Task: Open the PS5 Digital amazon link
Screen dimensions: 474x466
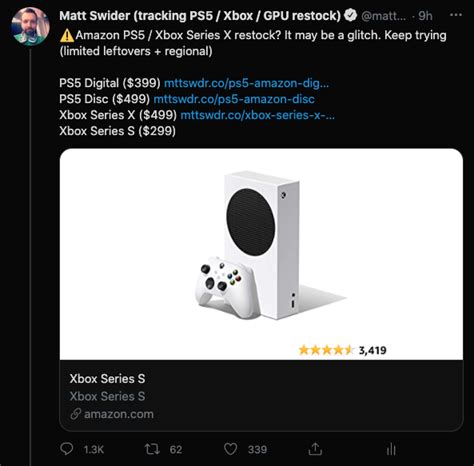Action: (246, 83)
